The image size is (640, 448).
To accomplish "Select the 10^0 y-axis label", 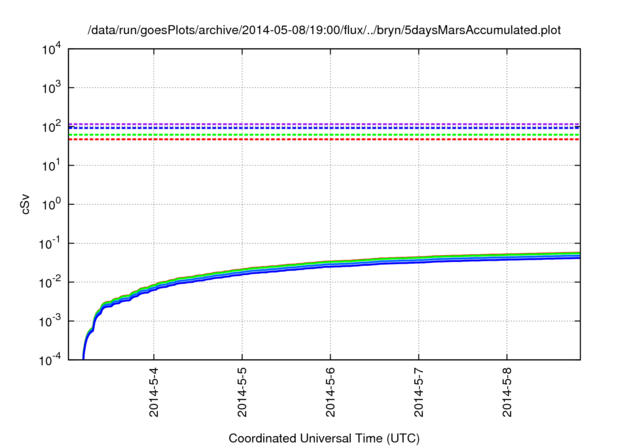I will (52, 204).
